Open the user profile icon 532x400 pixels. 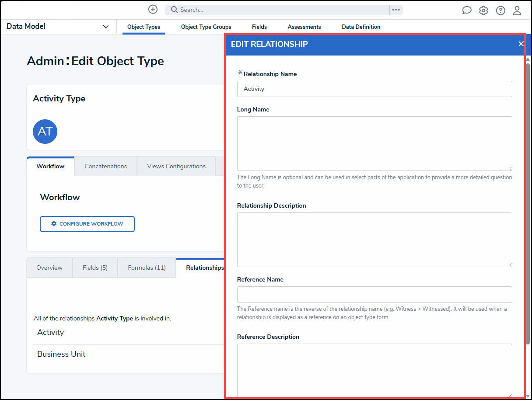517,10
